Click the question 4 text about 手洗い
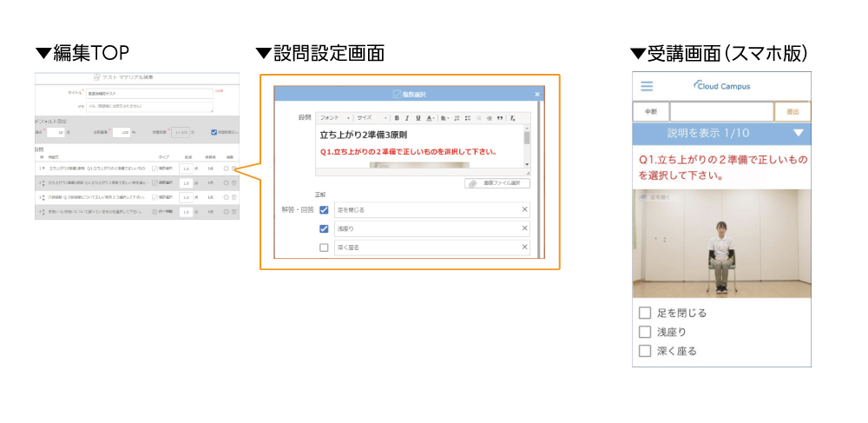This screenshot has width=868, height=423. pyautogui.click(x=95, y=212)
